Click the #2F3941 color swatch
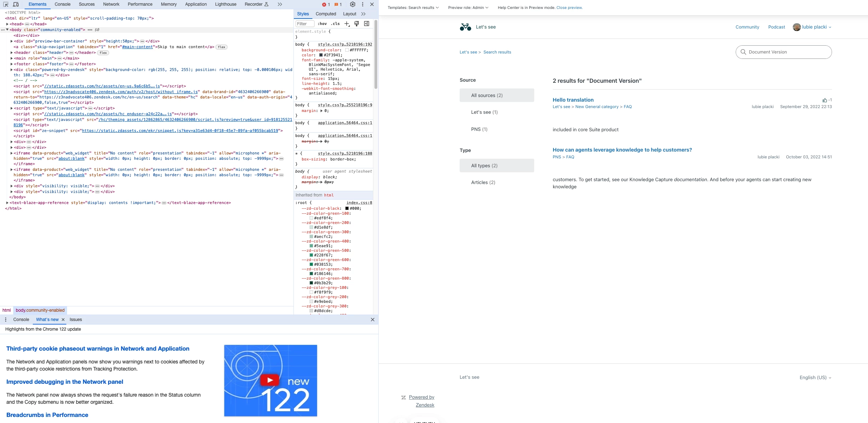 [x=321, y=55]
